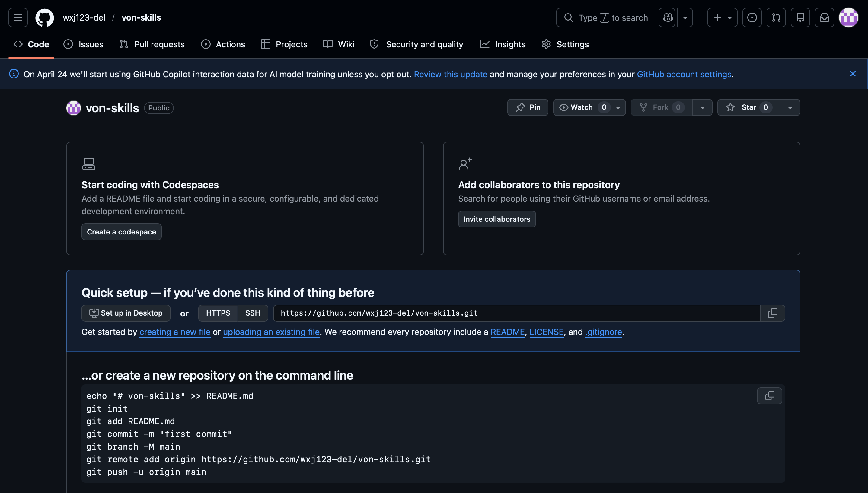Expand the Watch notifications dropdown
This screenshot has width=868, height=493.
[618, 108]
